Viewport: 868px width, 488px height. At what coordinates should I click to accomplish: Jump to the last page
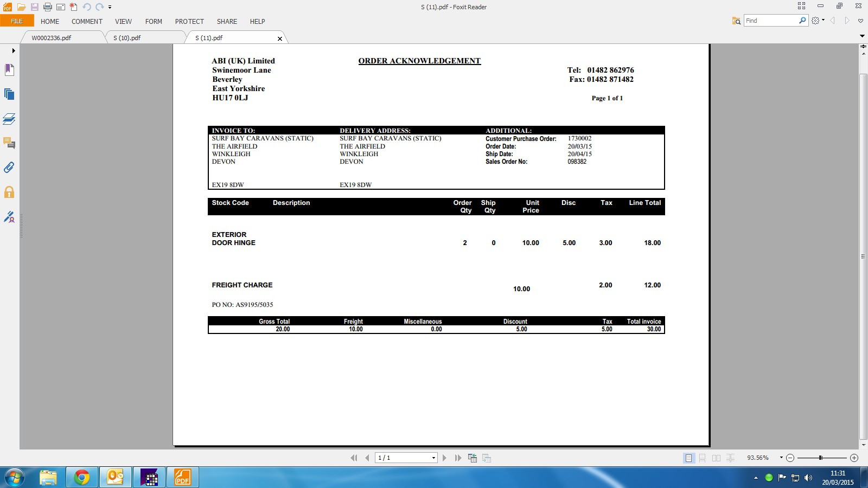tap(458, 458)
